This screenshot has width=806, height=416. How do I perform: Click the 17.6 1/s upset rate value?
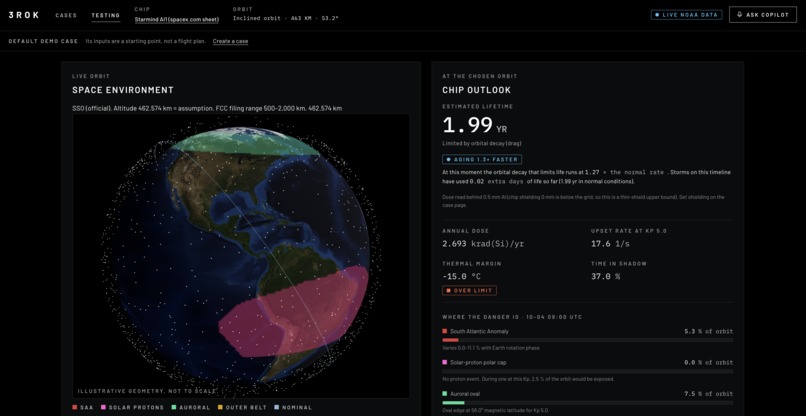coord(612,244)
